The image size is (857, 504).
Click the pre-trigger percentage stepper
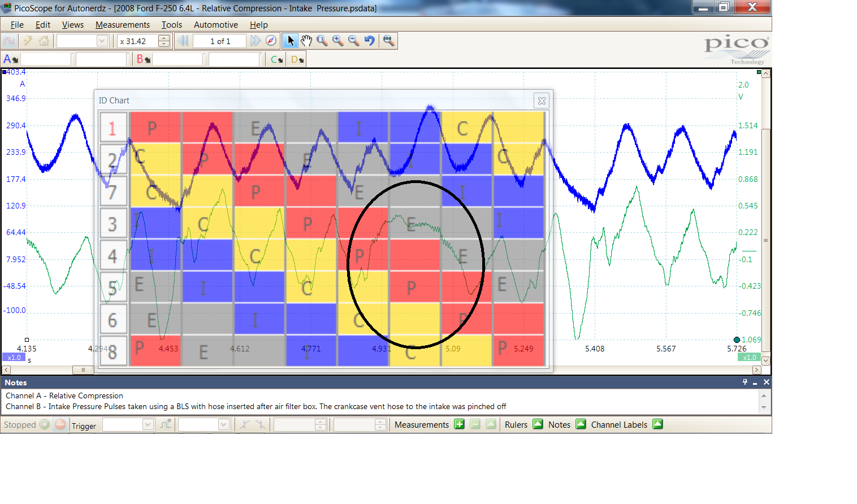380,424
